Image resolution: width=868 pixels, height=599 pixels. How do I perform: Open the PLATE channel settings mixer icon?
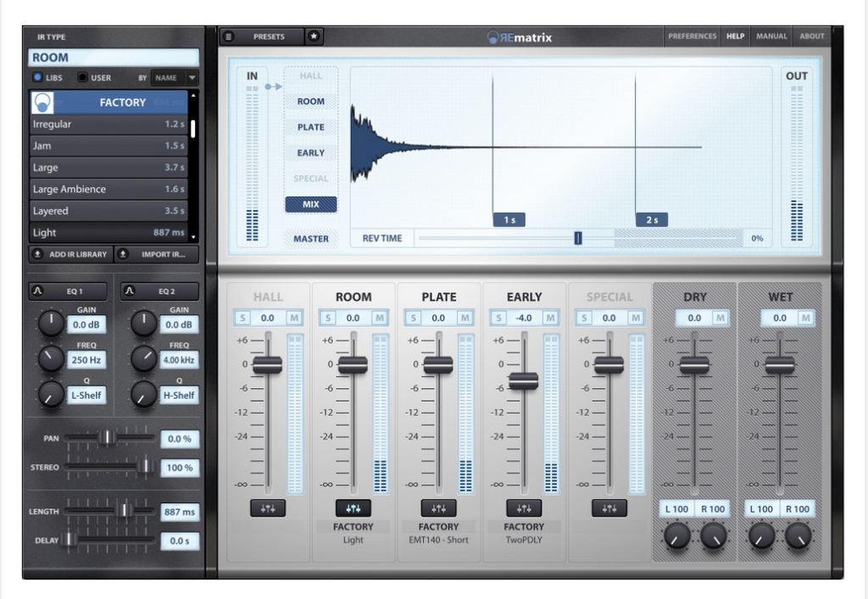tap(438, 508)
